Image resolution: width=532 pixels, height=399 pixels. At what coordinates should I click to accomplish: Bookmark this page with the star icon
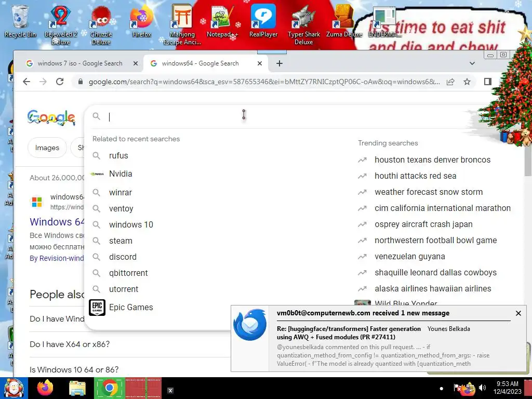[467, 82]
